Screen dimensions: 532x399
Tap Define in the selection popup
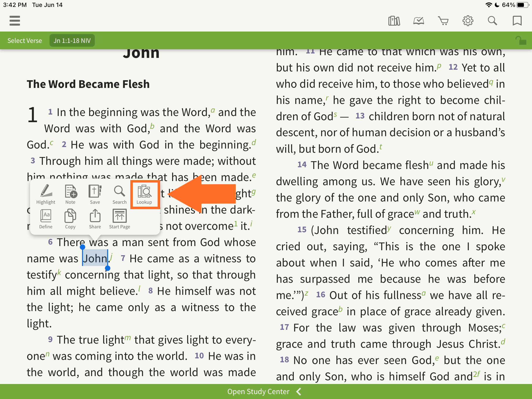click(46, 219)
